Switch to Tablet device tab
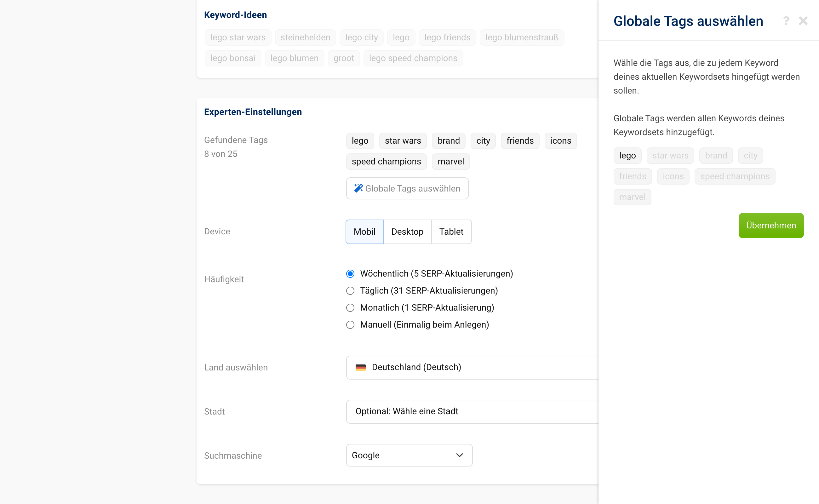This screenshot has width=819, height=504. pos(451,231)
